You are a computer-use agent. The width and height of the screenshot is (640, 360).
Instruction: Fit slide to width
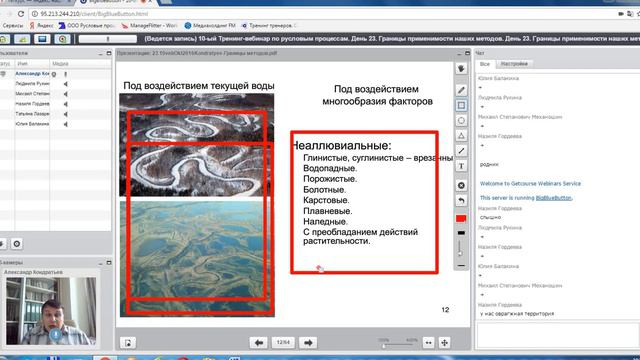pos(429,343)
